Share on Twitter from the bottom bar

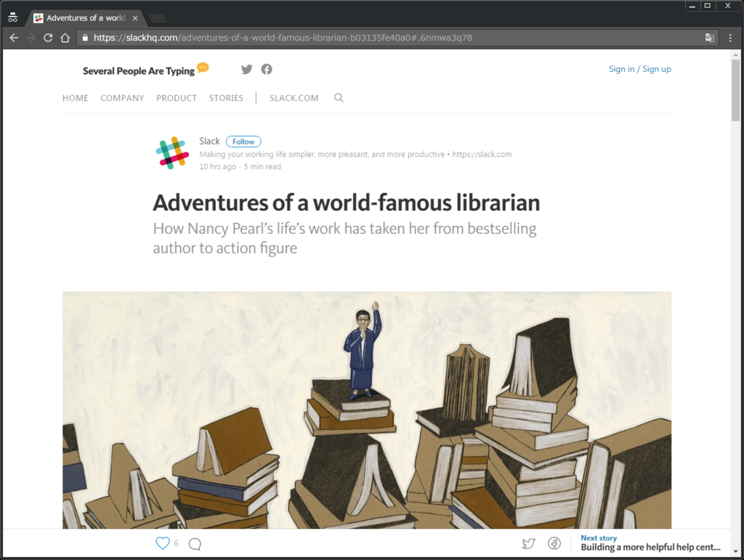(529, 543)
